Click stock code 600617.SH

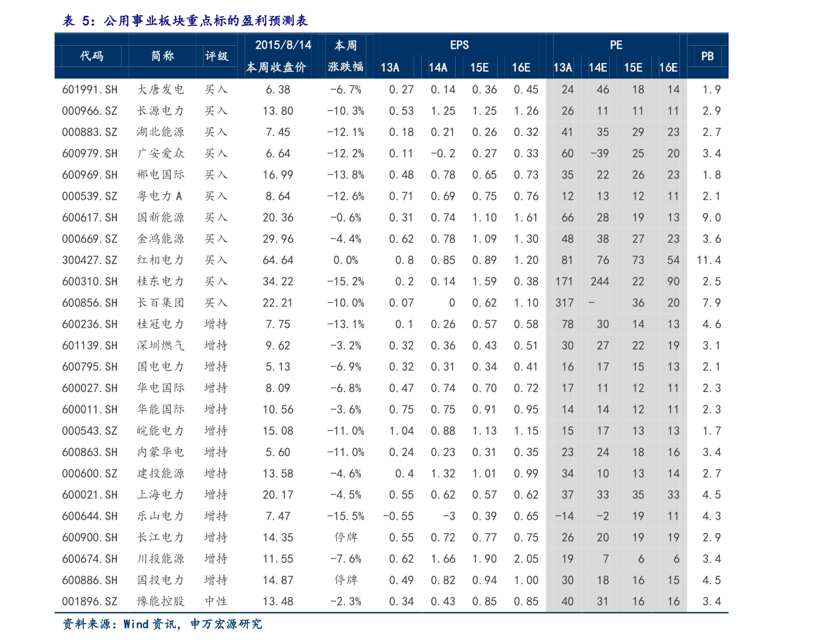[x=90, y=217]
